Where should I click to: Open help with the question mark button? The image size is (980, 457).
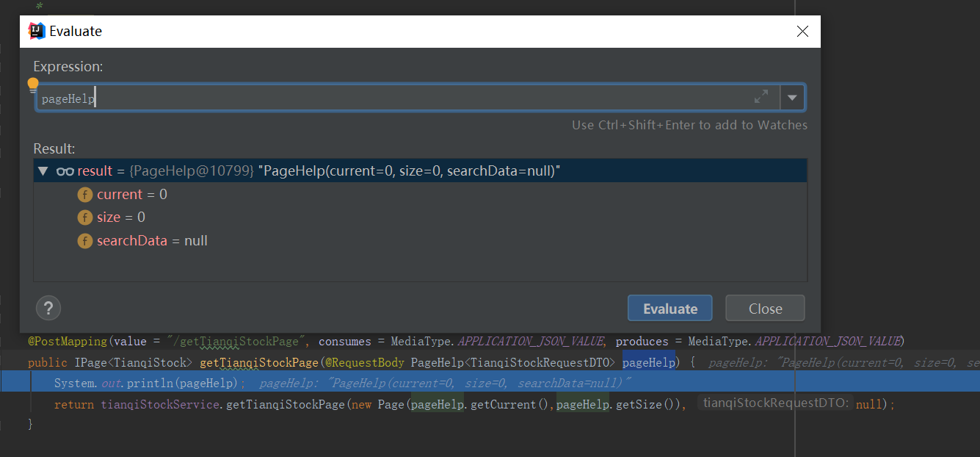[48, 308]
